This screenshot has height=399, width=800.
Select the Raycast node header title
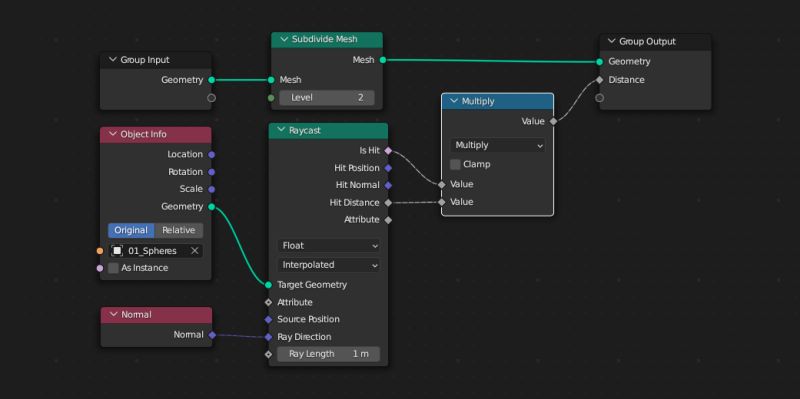[305, 130]
